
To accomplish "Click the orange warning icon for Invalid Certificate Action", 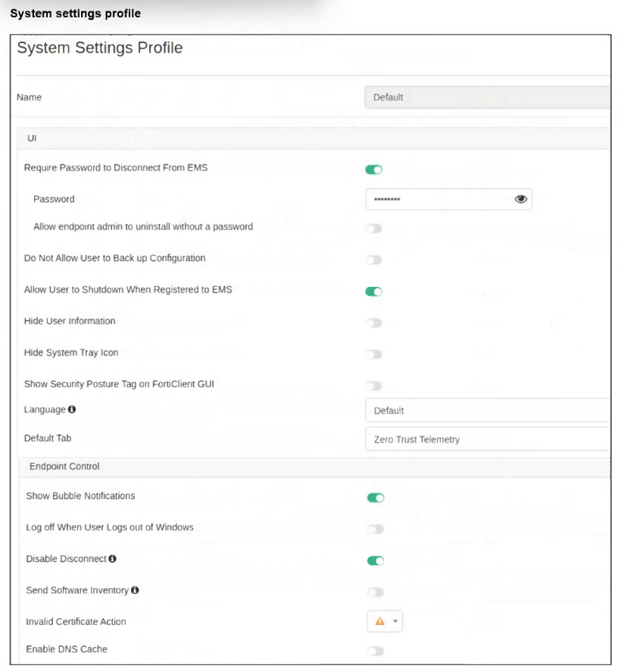I will click(x=379, y=621).
